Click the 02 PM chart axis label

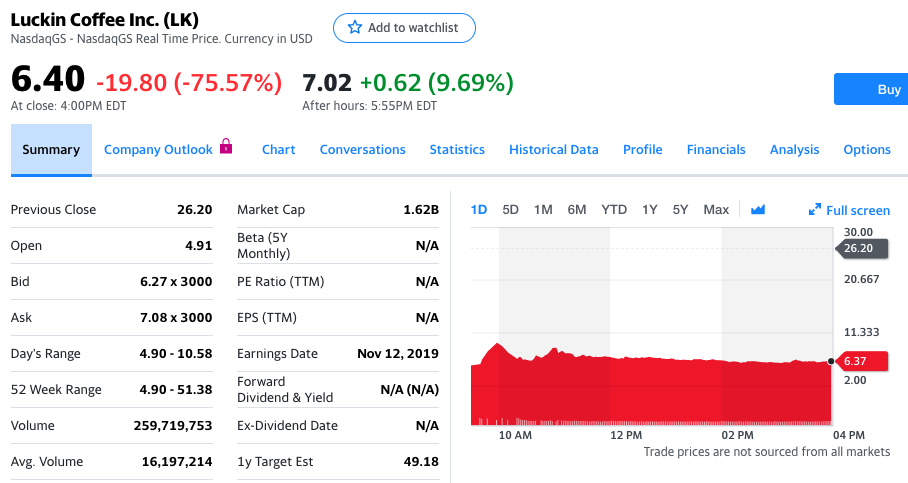pos(737,435)
